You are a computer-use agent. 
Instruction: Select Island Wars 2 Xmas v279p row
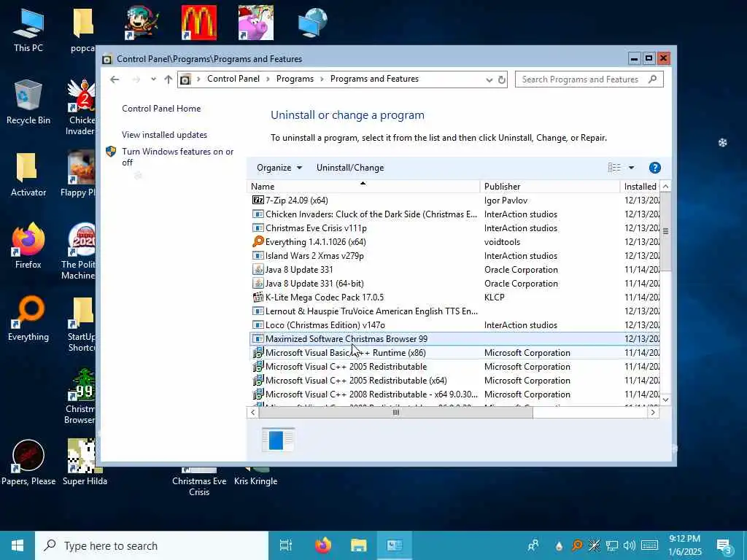point(455,256)
